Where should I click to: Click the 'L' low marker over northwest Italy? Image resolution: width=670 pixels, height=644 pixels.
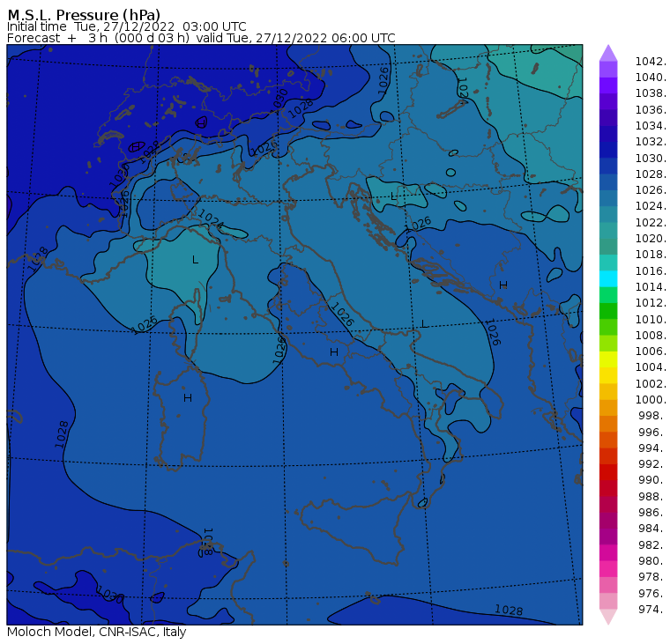click(x=196, y=260)
